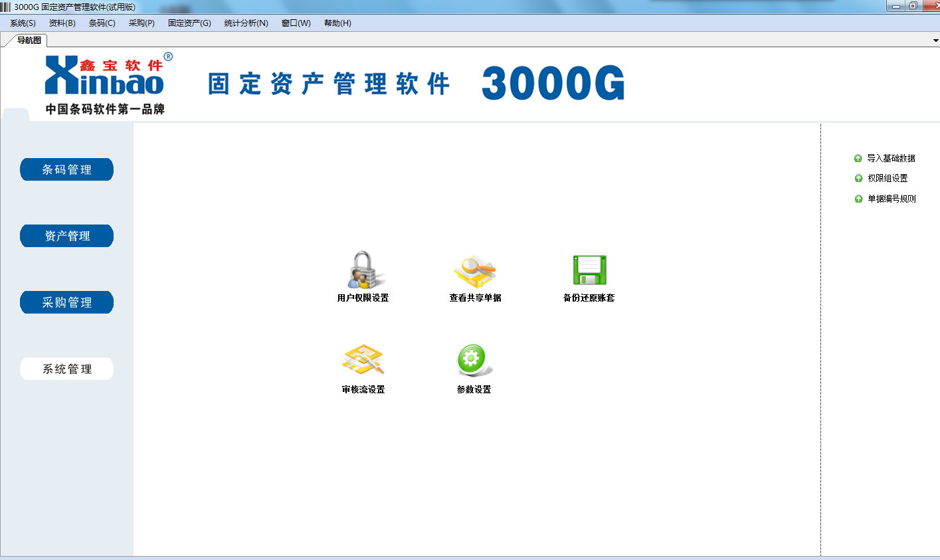Open the 资料(B) menu
Viewport: 940px width, 560px height.
point(62,23)
